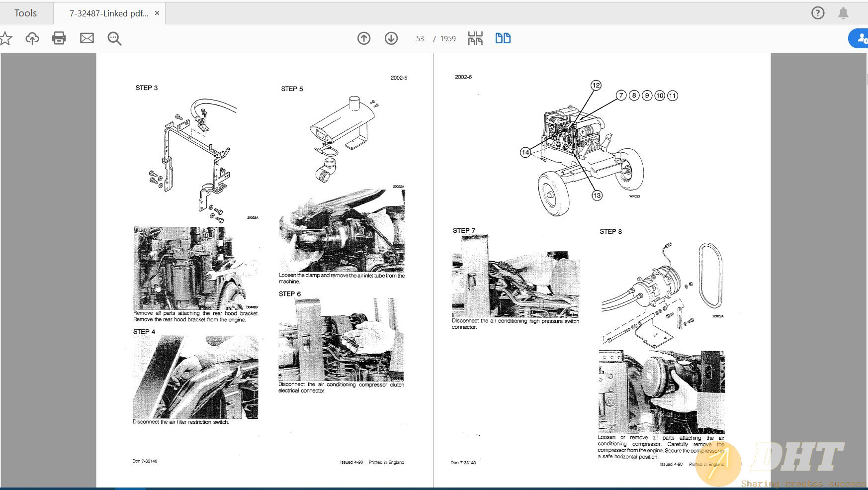The image size is (868, 490).
Task: Select the 7-32487-Linked pdf document tab
Action: [x=109, y=13]
